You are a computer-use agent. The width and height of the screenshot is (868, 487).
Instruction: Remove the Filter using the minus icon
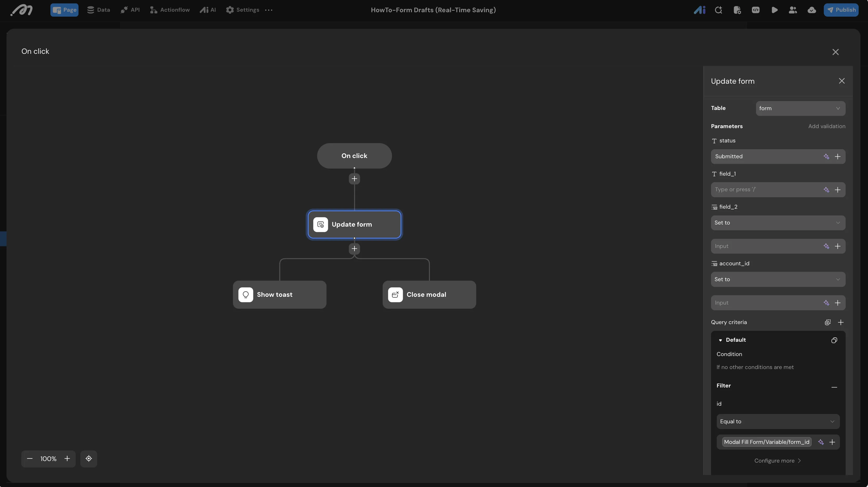point(834,387)
